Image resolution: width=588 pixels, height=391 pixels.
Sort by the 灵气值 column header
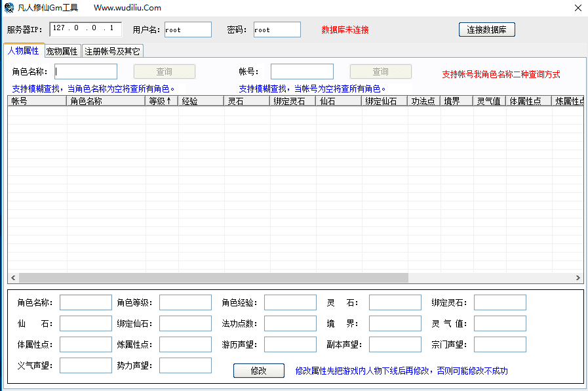click(490, 101)
